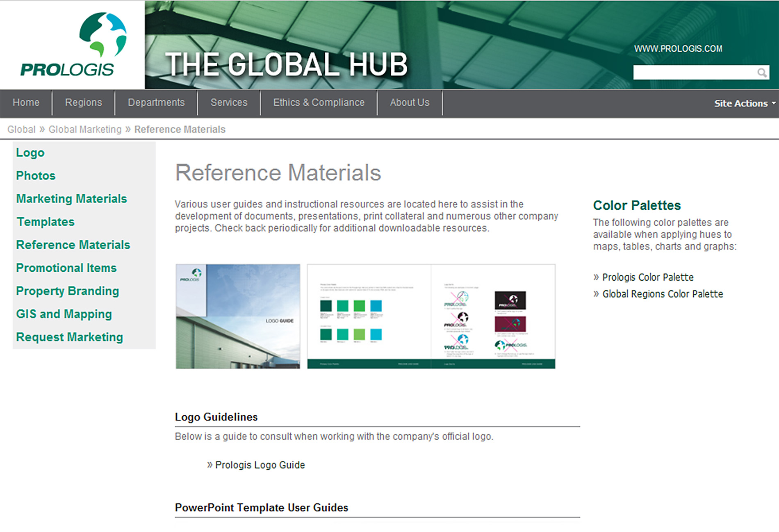Go to GIS and Mapping page
779x532 pixels.
pyautogui.click(x=64, y=314)
